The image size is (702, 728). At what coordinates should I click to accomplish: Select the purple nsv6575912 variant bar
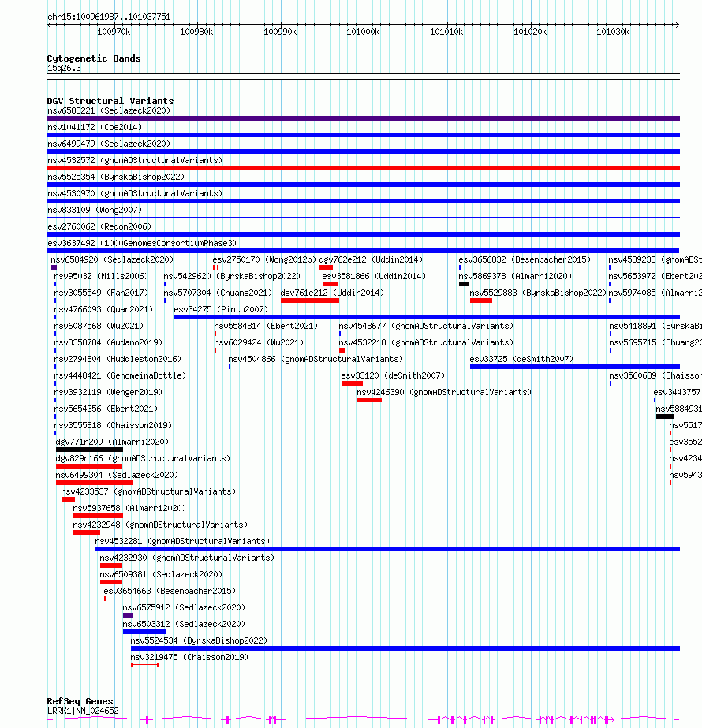pyautogui.click(x=128, y=615)
